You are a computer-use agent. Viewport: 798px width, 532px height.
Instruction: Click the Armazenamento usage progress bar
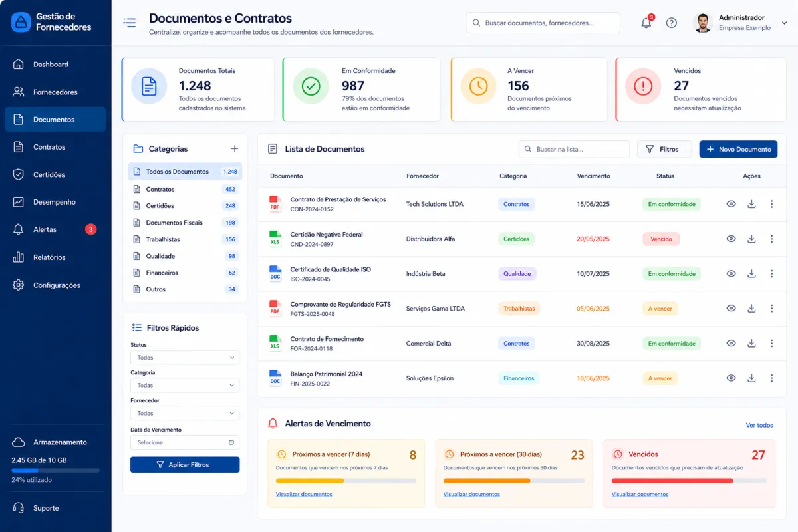55,470
